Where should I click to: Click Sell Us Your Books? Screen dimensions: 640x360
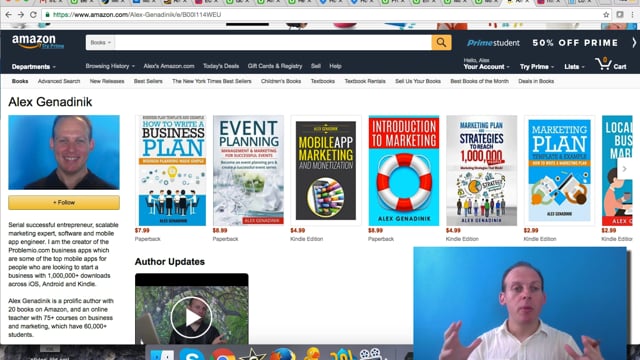pyautogui.click(x=418, y=81)
